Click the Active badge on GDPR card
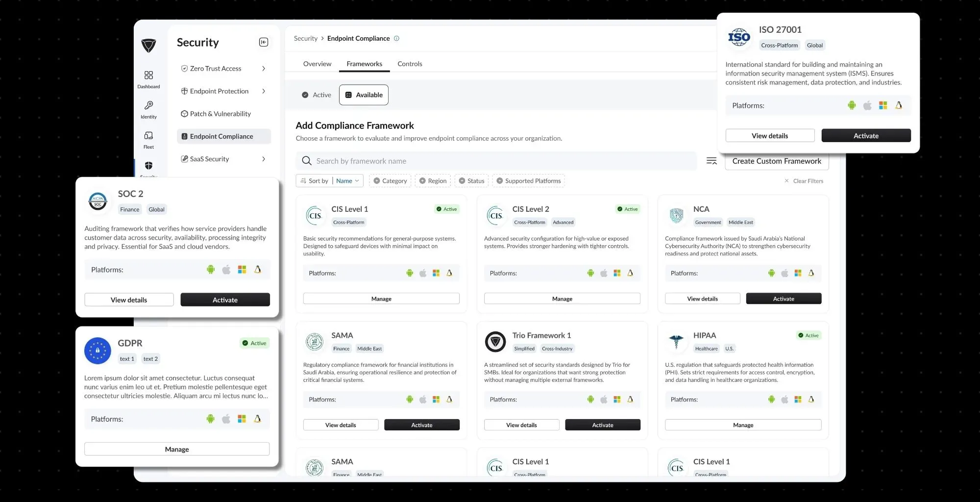 255,343
